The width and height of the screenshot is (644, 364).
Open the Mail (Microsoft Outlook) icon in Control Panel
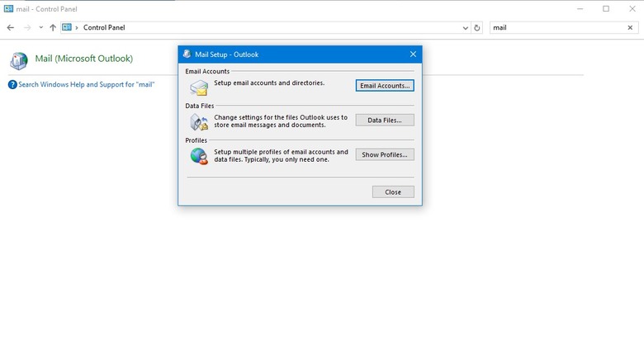pyautogui.click(x=19, y=61)
